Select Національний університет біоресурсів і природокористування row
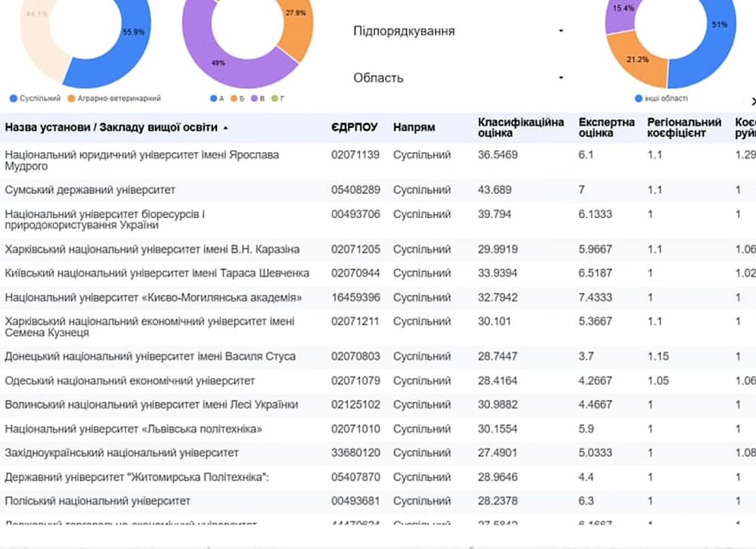756x549 pixels. click(104, 219)
